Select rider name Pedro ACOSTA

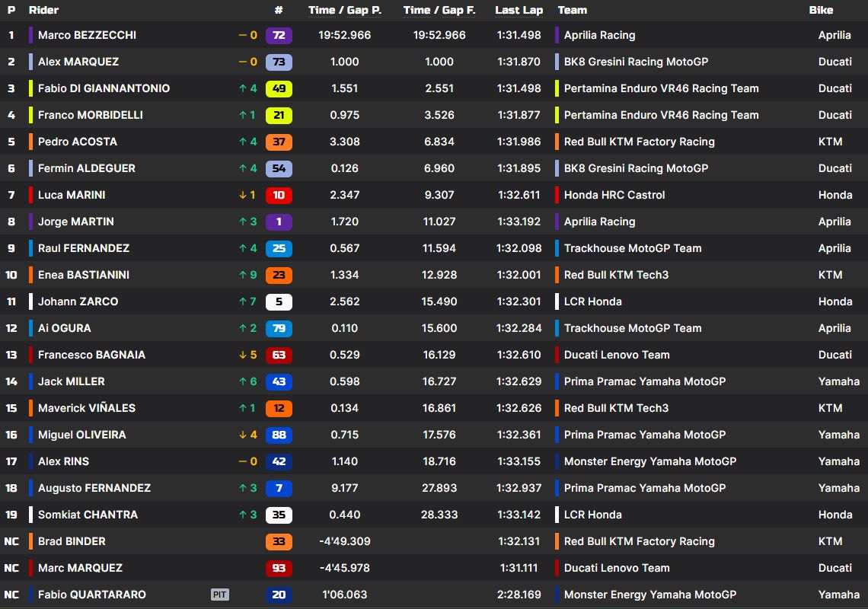[78, 142]
